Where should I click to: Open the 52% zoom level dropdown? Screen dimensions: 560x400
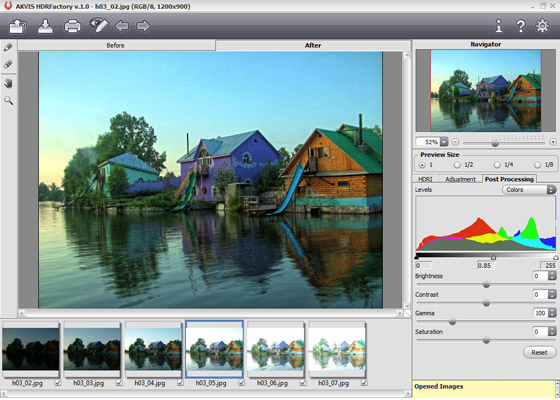tap(444, 142)
